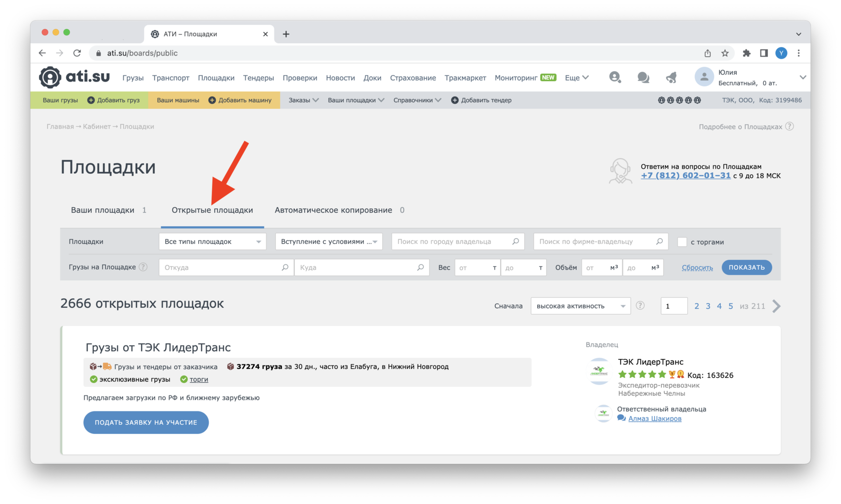Screen dimensions: 841x504
Task: Call the +7 (812) 602-01-31 link
Action: click(685, 175)
